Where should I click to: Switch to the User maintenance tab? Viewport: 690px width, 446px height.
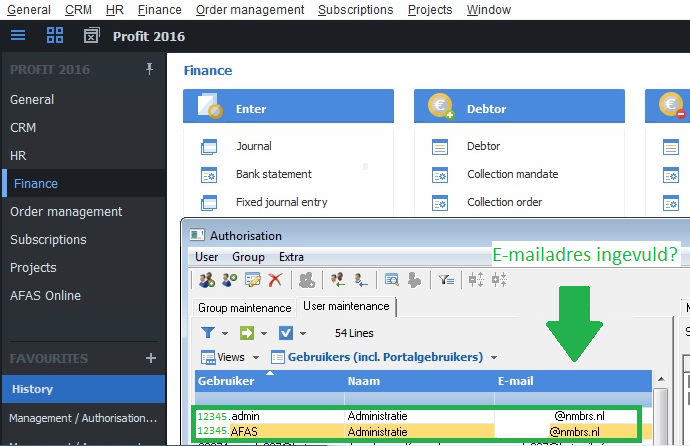coord(346,306)
